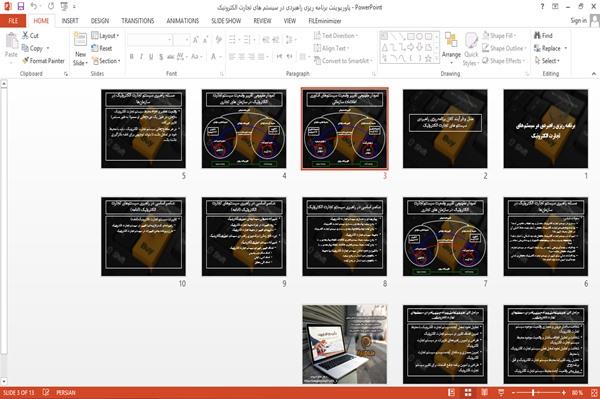Image resolution: width=600 pixels, height=399 pixels.
Task: Click the zoom slider handle
Action: click(533, 392)
